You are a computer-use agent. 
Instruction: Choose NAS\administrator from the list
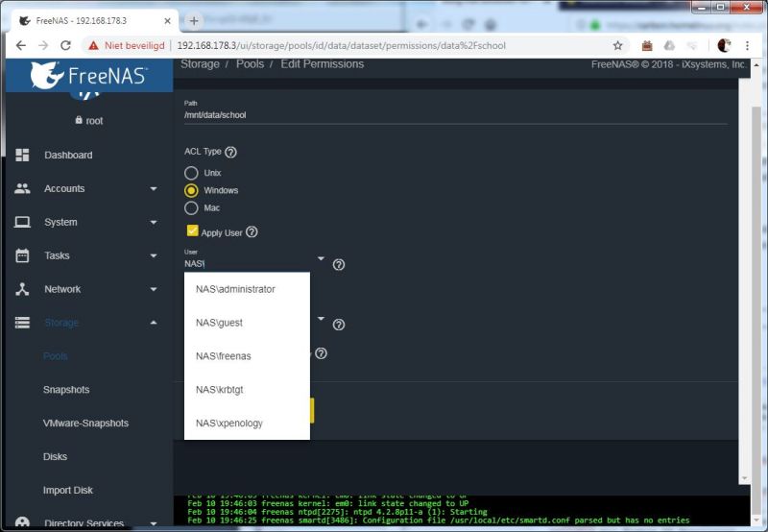247,289
